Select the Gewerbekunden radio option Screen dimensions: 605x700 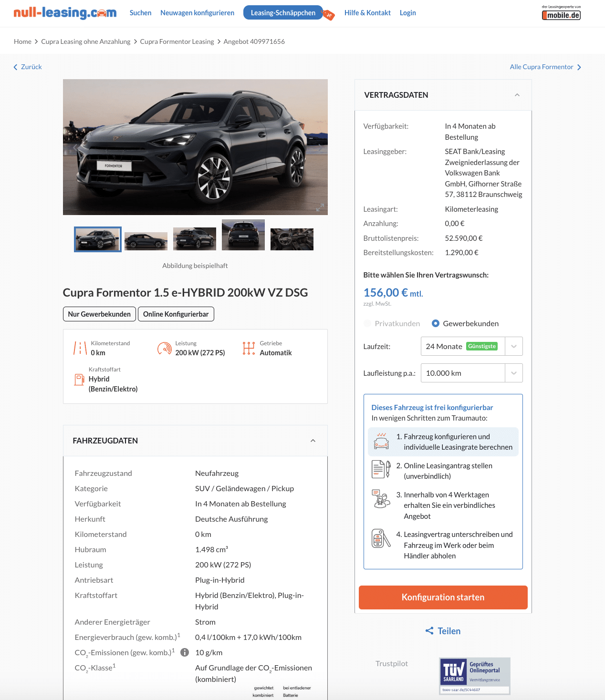pos(436,323)
